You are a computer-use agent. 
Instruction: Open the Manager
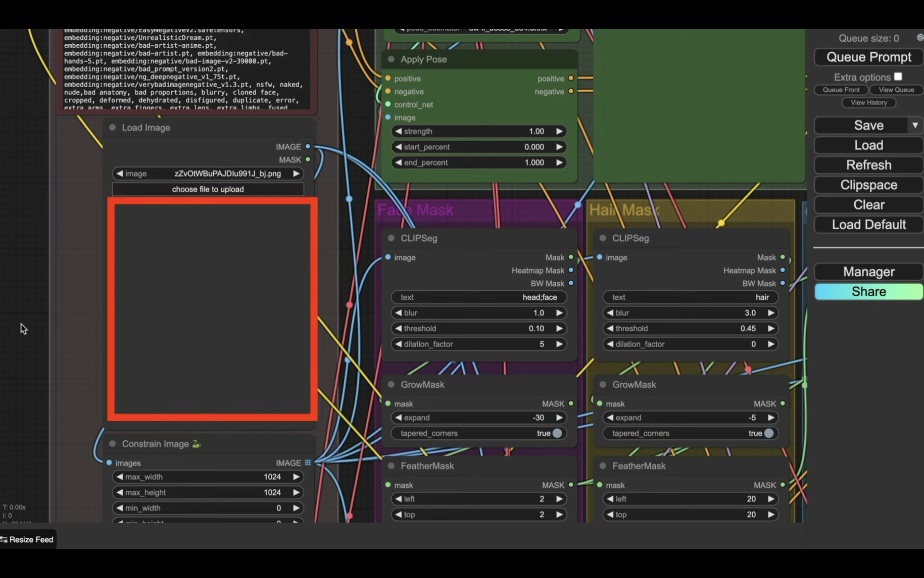(x=868, y=272)
